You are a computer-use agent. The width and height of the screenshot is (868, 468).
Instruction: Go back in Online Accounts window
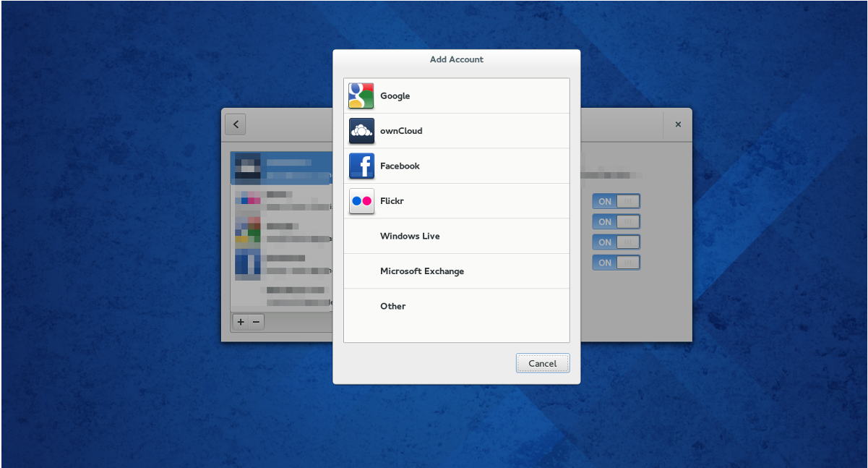236,124
